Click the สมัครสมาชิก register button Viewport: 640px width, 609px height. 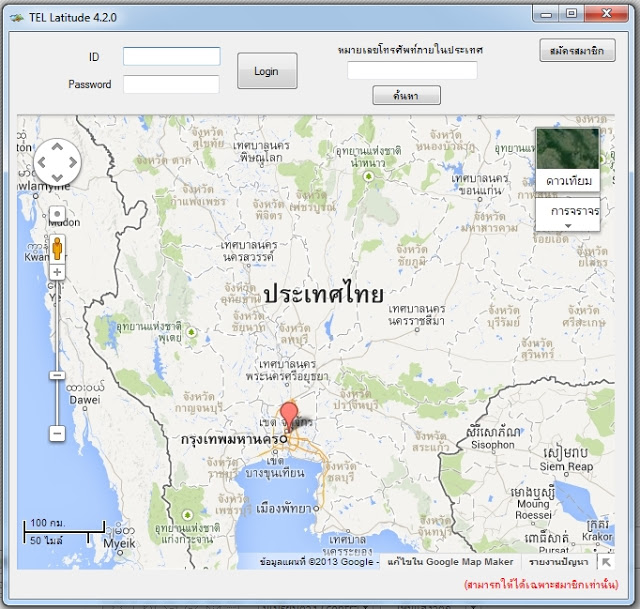coord(577,51)
